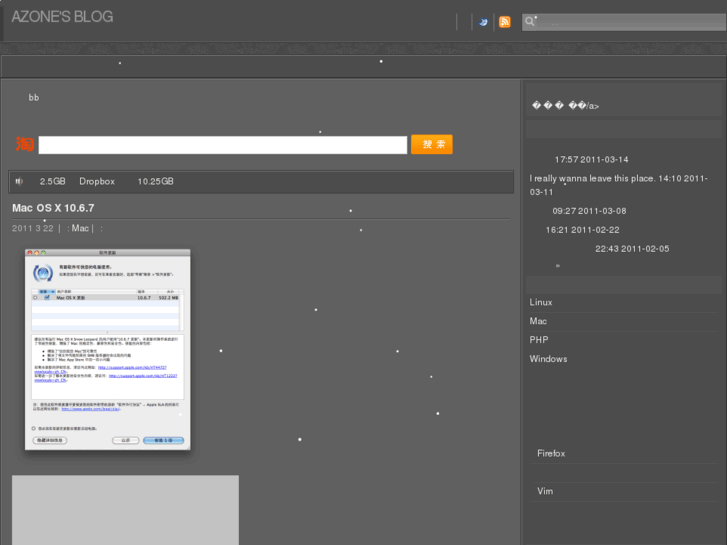Open the Mac OS X 10.6.7 post title
The image size is (727, 545).
(53, 208)
